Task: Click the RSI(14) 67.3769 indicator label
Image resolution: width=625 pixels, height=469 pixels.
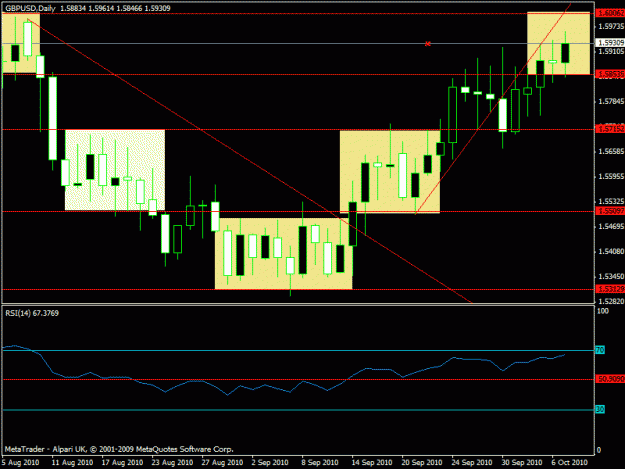Action: coord(32,313)
